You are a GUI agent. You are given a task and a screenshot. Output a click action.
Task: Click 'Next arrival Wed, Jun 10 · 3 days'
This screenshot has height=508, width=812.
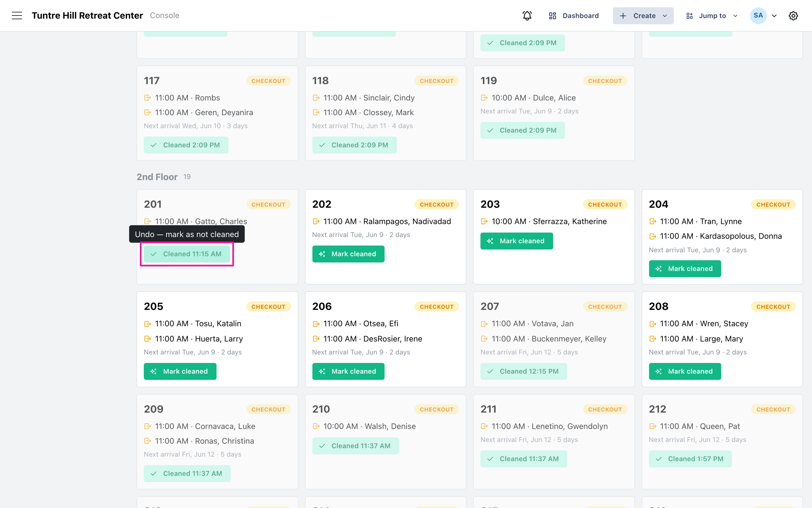(196, 126)
